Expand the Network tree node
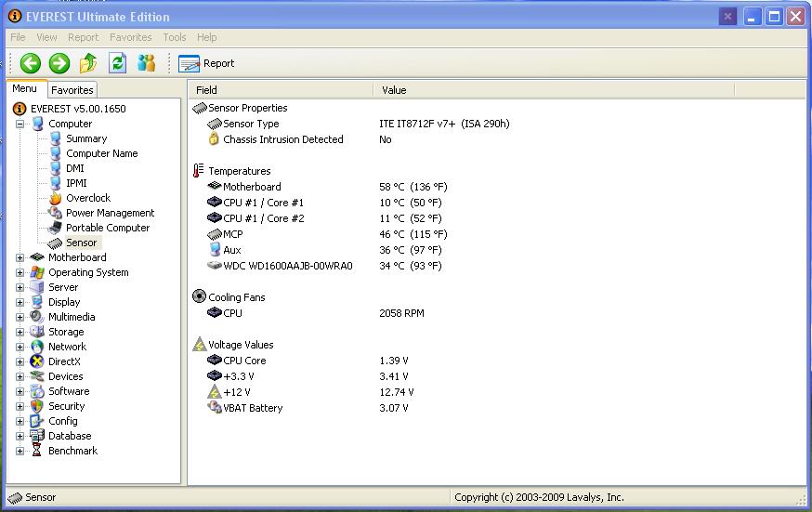Image resolution: width=812 pixels, height=512 pixels. tap(20, 347)
